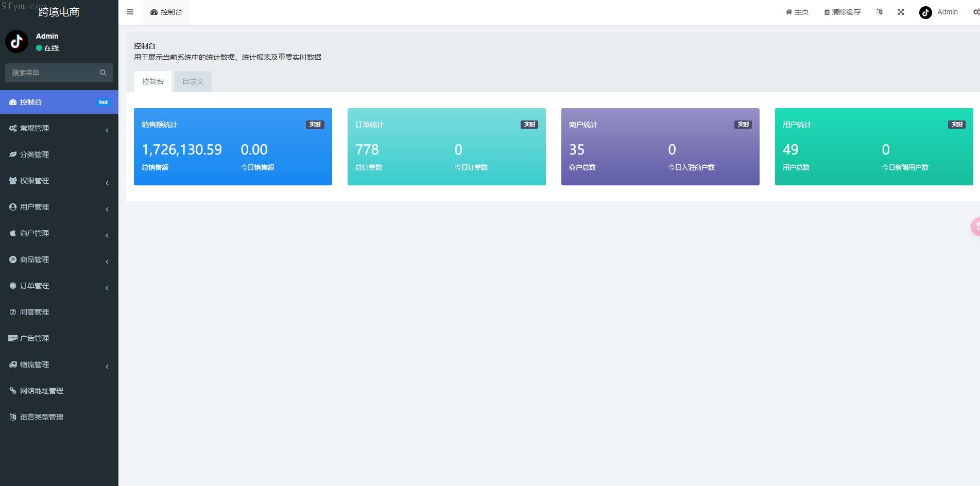Click the 搜索菜单 search input field
Image resolution: width=980 pixels, height=486 pixels.
51,73
